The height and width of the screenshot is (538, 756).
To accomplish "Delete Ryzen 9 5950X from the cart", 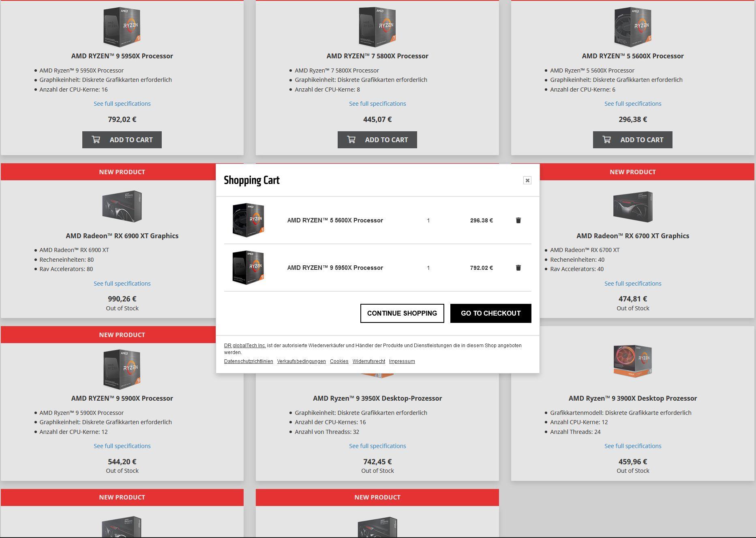I will point(518,268).
